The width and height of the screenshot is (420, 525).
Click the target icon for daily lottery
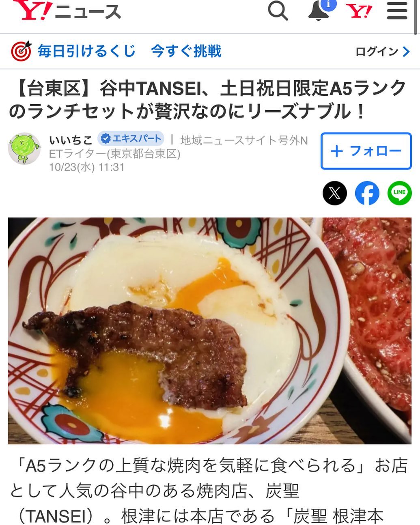click(x=21, y=51)
